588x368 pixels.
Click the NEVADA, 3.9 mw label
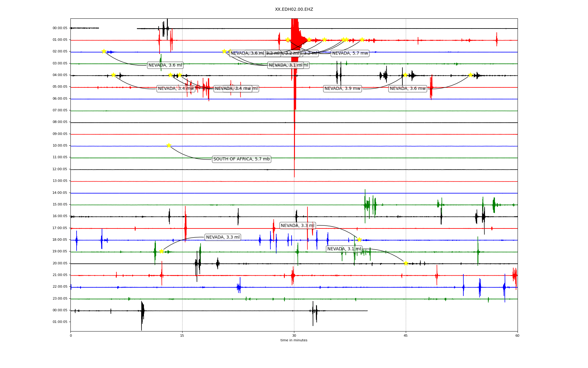point(342,89)
